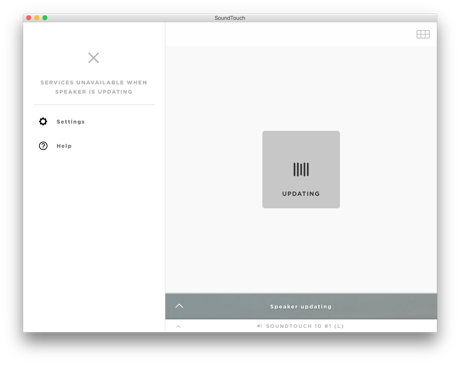The width and height of the screenshot is (460, 365).
Task: Click the SoundTouch window title bar text
Action: [x=230, y=18]
